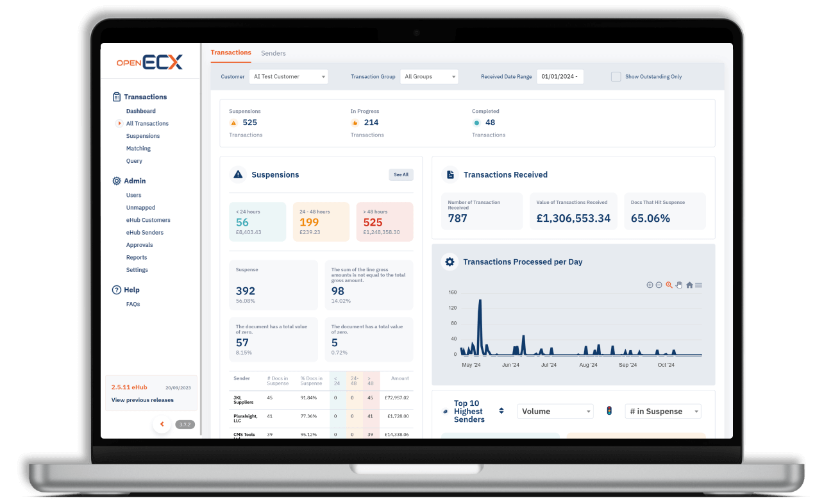Open FAQs under Help
824x504 pixels.
click(x=133, y=304)
